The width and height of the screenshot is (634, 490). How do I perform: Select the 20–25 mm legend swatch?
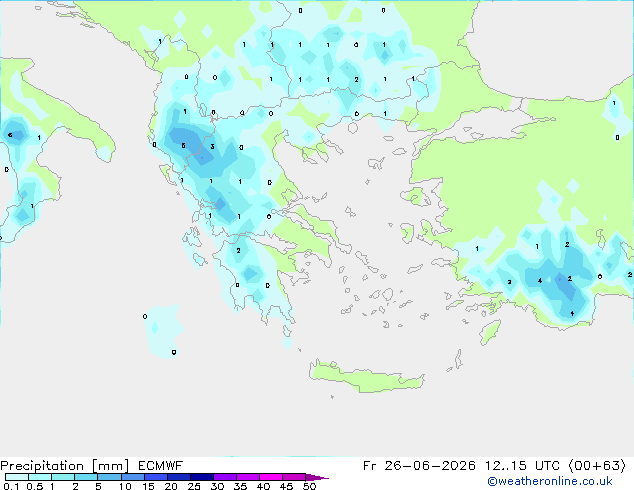178,477
